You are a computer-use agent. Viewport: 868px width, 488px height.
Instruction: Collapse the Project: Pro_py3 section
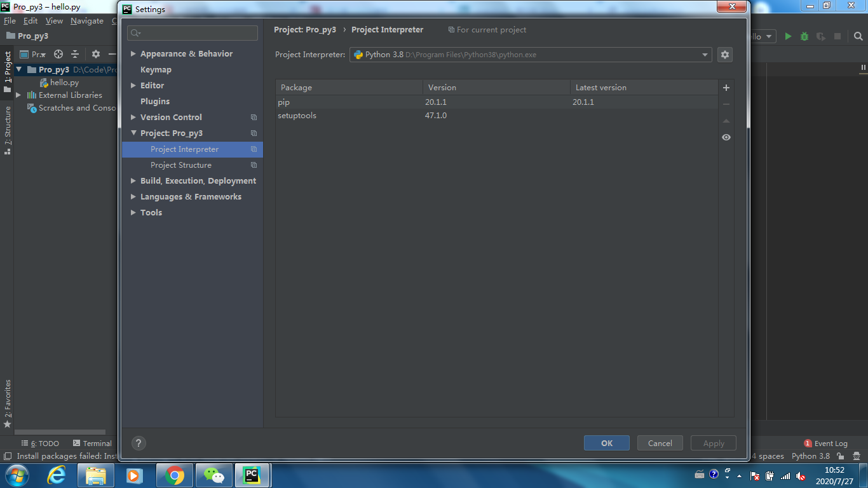pyautogui.click(x=133, y=133)
